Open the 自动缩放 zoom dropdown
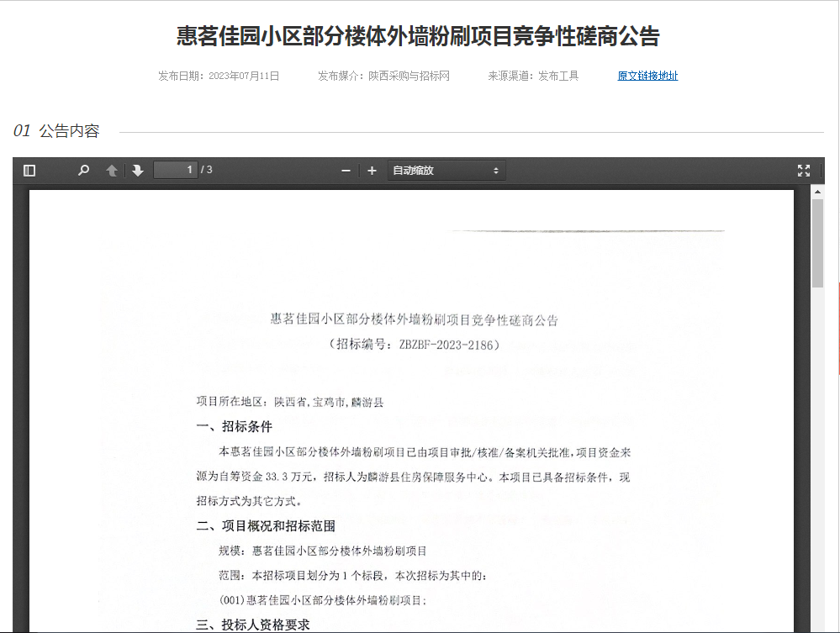 (446, 171)
